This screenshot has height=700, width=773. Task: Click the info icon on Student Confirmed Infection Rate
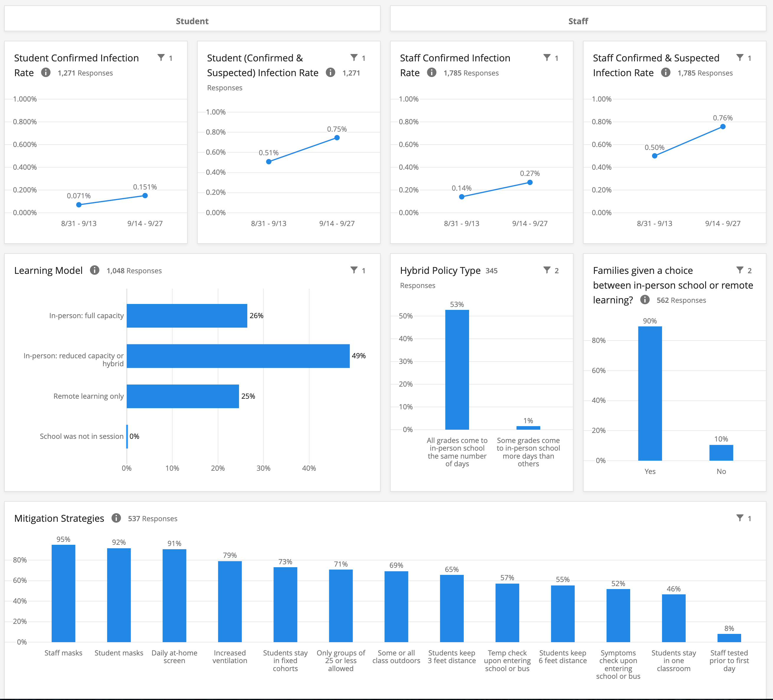[x=46, y=73]
